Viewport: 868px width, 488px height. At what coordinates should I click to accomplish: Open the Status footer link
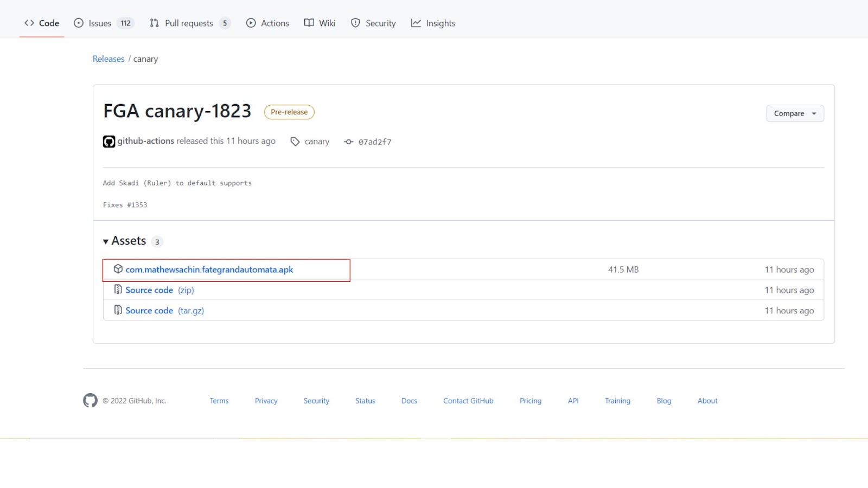[365, 401]
